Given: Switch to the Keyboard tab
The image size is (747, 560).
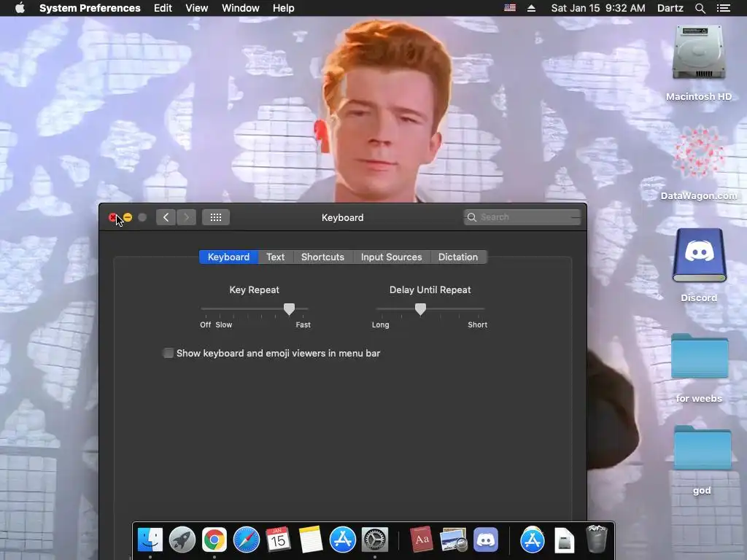Looking at the screenshot, I should pyautogui.click(x=228, y=257).
